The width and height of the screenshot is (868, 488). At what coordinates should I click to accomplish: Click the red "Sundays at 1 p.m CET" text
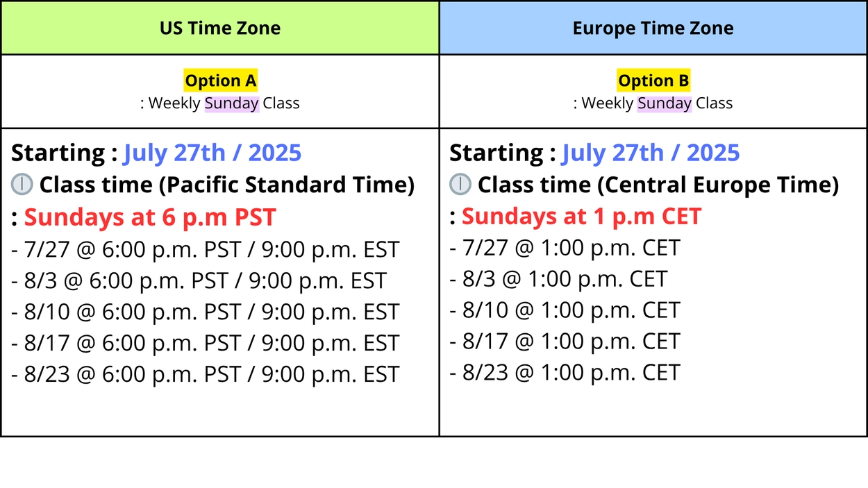tap(581, 217)
